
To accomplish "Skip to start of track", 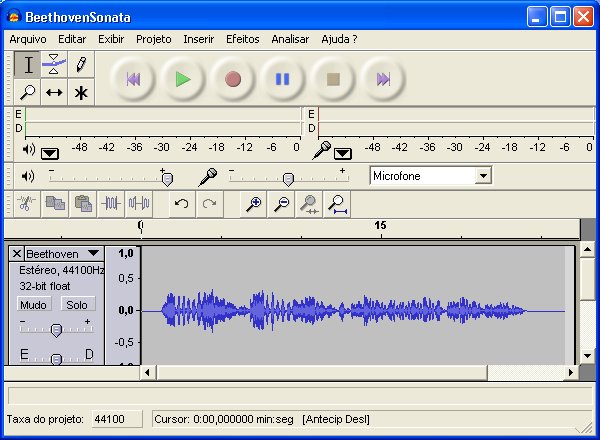I will pos(133,80).
